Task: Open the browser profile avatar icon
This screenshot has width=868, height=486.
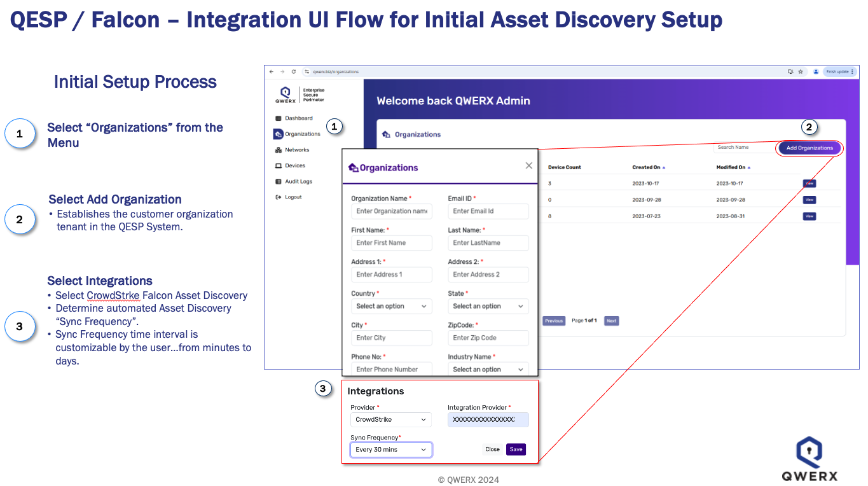Action: coord(816,72)
